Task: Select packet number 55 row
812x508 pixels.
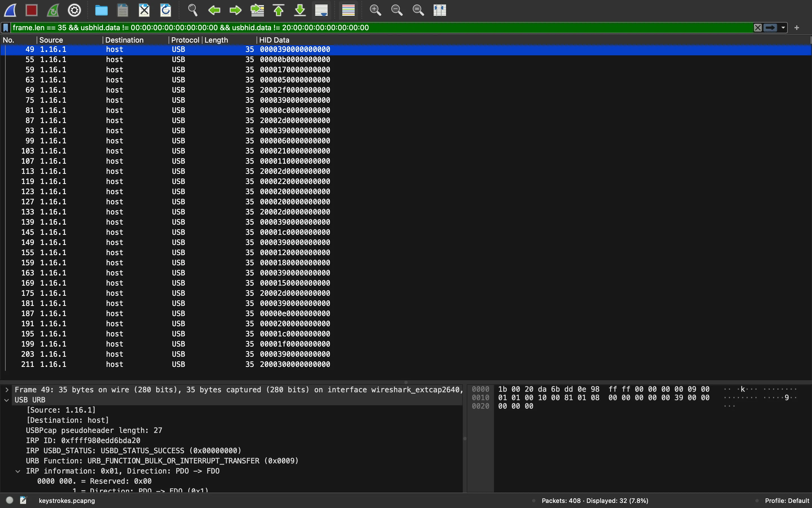Action: (406, 60)
